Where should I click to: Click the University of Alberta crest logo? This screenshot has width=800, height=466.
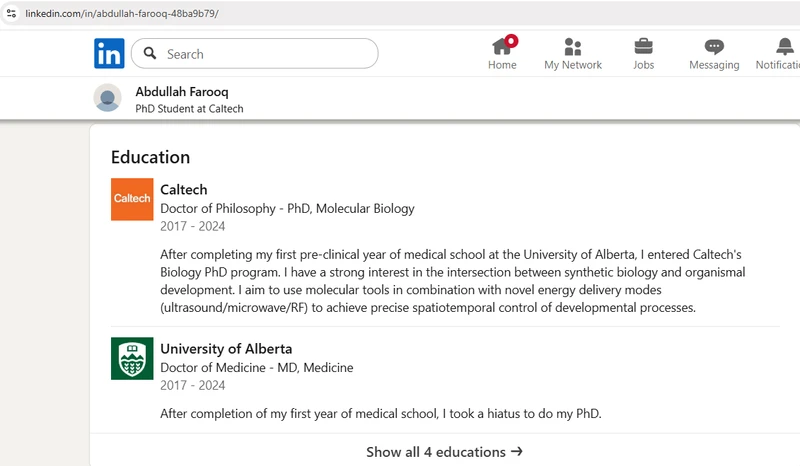point(132,358)
